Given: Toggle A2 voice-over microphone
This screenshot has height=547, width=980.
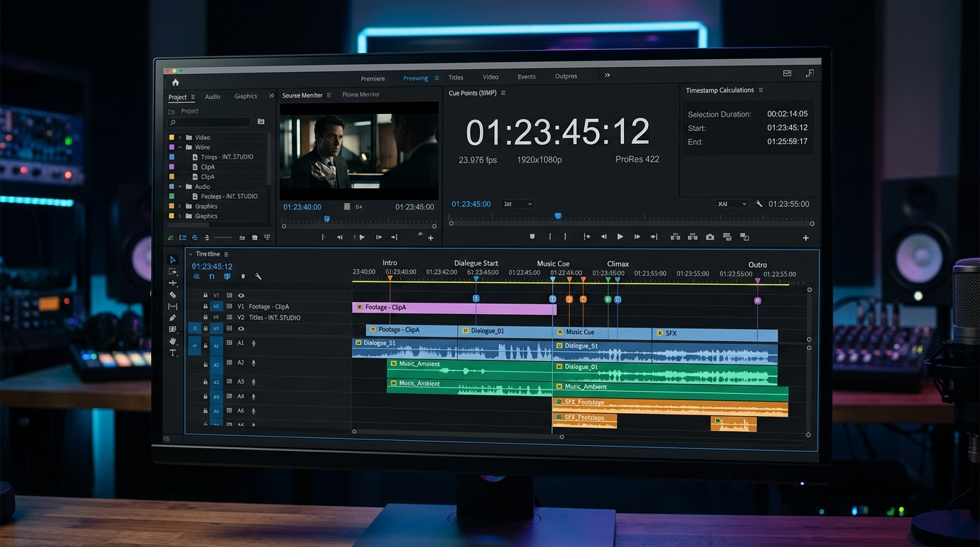Looking at the screenshot, I should [254, 363].
